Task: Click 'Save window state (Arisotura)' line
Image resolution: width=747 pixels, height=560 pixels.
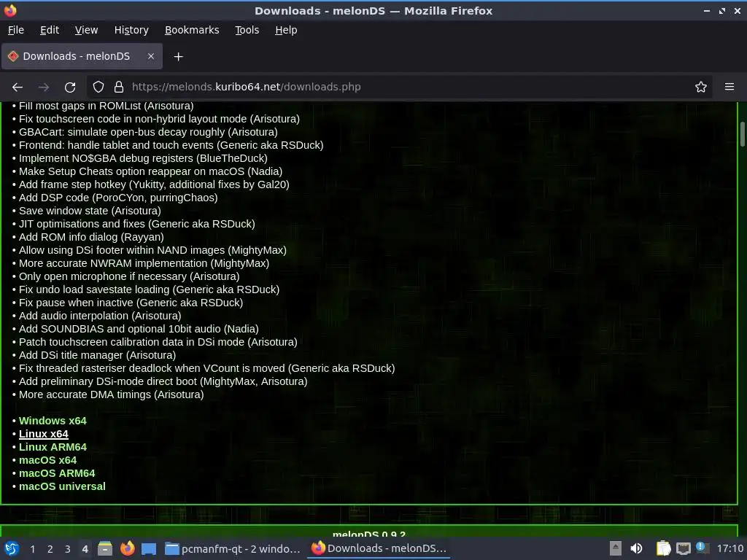Action: 90,211
